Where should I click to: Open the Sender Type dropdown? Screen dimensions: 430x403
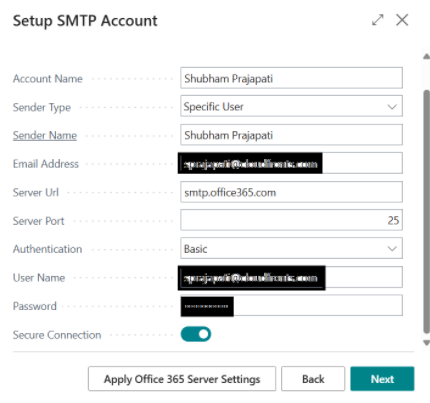291,106
